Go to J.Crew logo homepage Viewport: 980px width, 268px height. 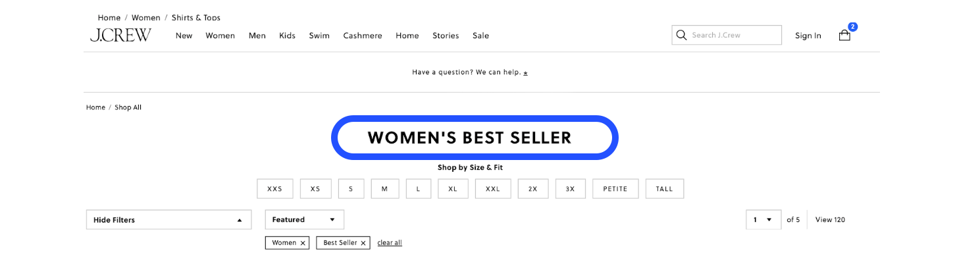point(120,36)
